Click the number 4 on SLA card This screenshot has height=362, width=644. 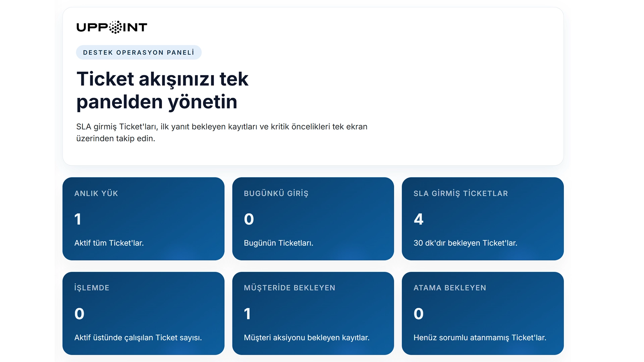pyautogui.click(x=419, y=219)
